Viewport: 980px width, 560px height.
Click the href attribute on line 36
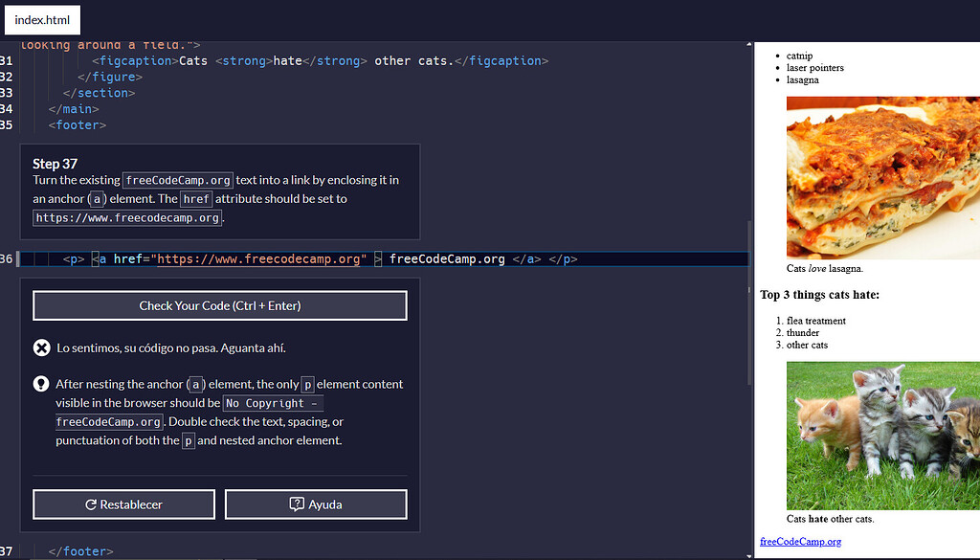[x=129, y=258]
